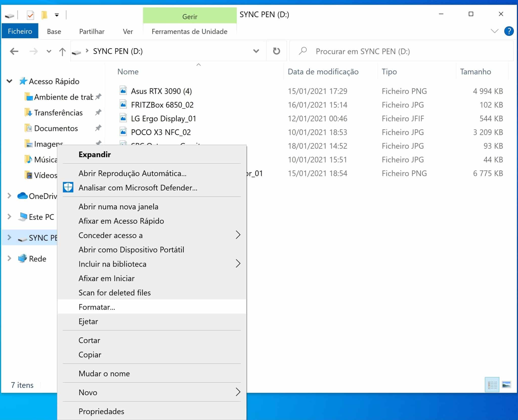
Task: Go forward with the forward arrow
Action: (x=33, y=51)
